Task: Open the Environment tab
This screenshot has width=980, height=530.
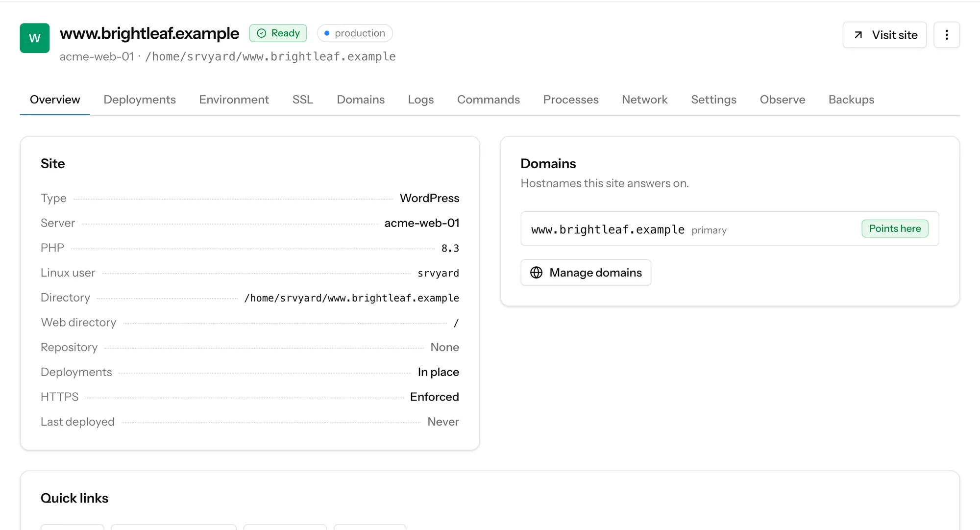Action: click(x=234, y=100)
